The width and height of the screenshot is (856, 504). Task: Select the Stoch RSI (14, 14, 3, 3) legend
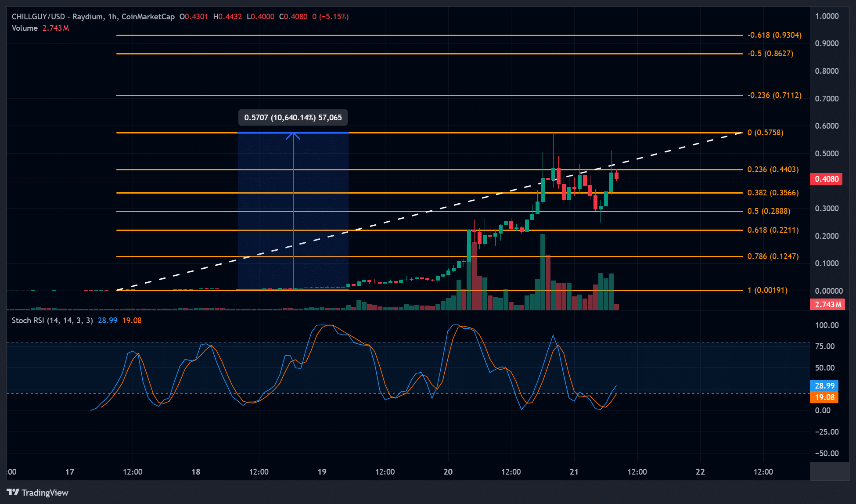click(52, 320)
